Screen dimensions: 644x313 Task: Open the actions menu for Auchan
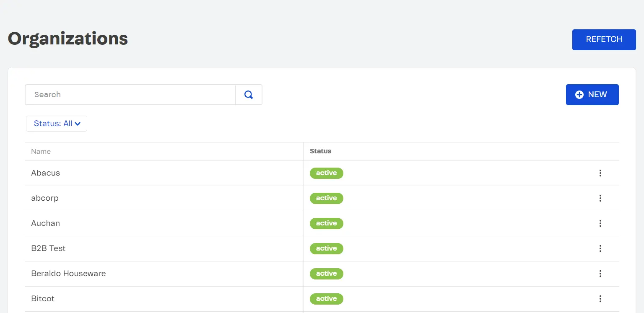coord(600,223)
